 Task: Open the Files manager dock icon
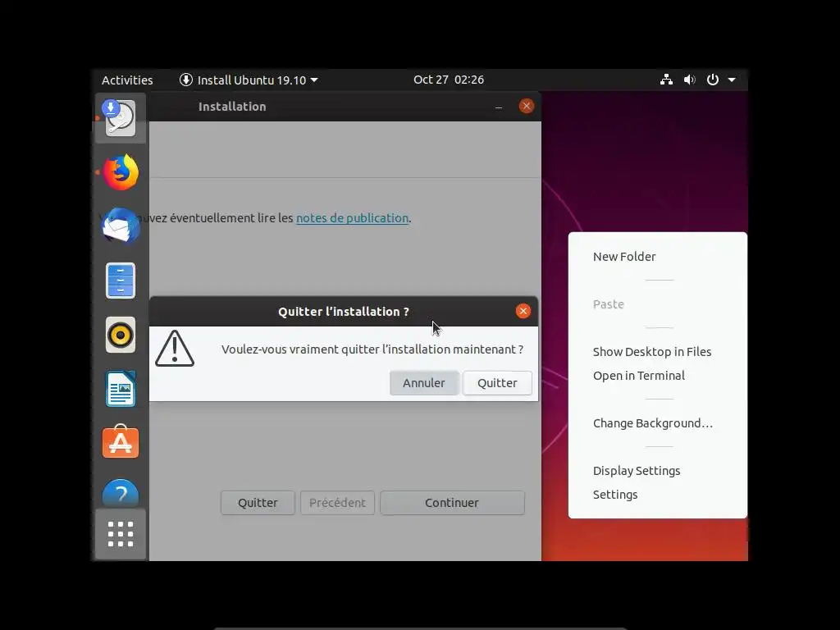(x=121, y=281)
